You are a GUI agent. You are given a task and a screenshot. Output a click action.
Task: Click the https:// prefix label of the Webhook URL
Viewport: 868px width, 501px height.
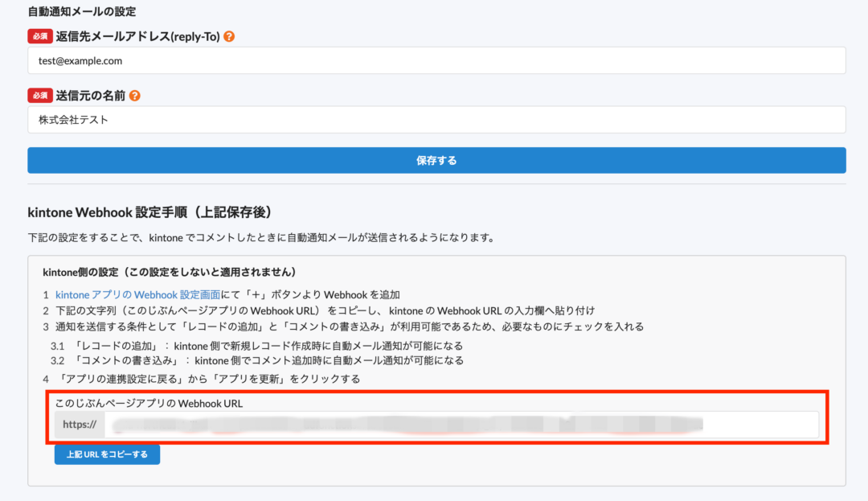click(x=80, y=425)
